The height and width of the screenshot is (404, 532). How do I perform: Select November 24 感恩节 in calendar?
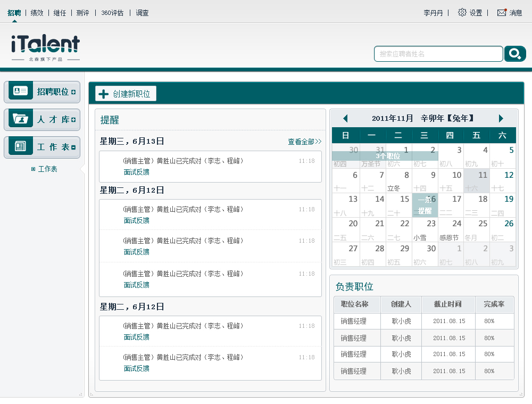click(451, 229)
